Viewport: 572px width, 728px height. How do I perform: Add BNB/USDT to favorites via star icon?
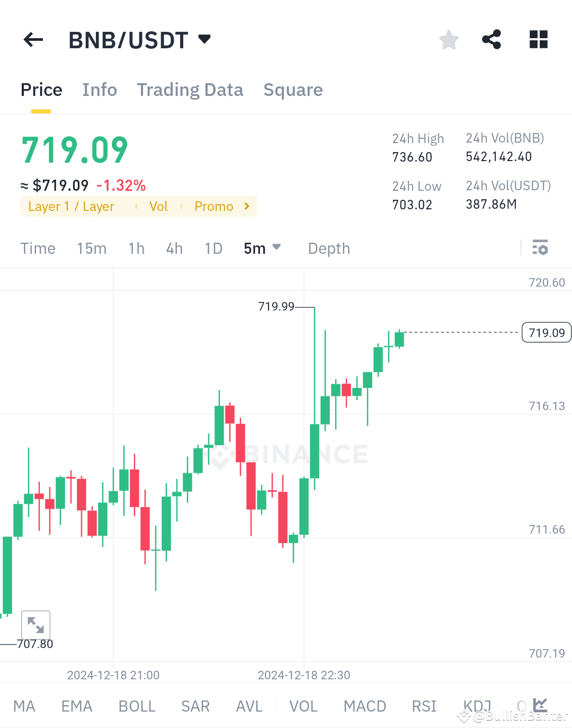pyautogui.click(x=449, y=39)
